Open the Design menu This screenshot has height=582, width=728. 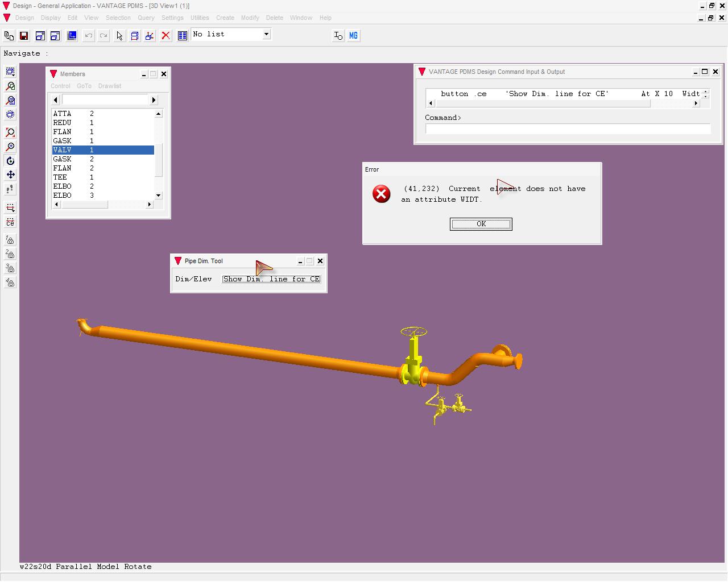pos(24,18)
